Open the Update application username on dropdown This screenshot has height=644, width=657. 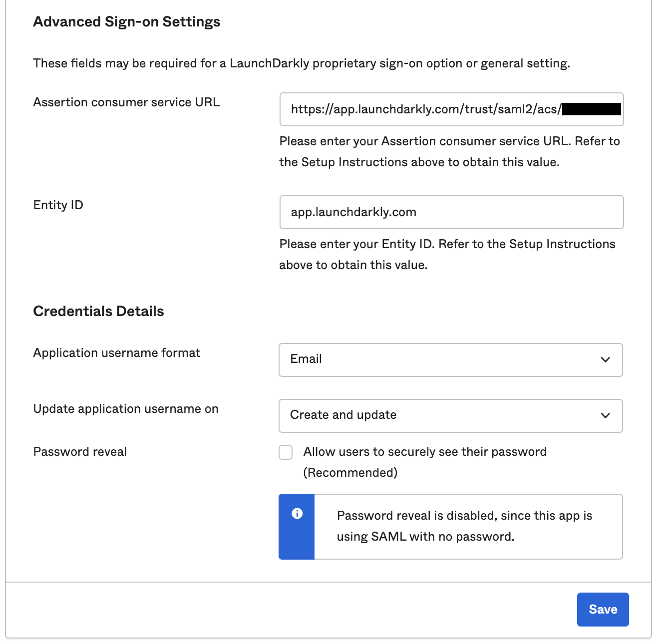tap(450, 415)
